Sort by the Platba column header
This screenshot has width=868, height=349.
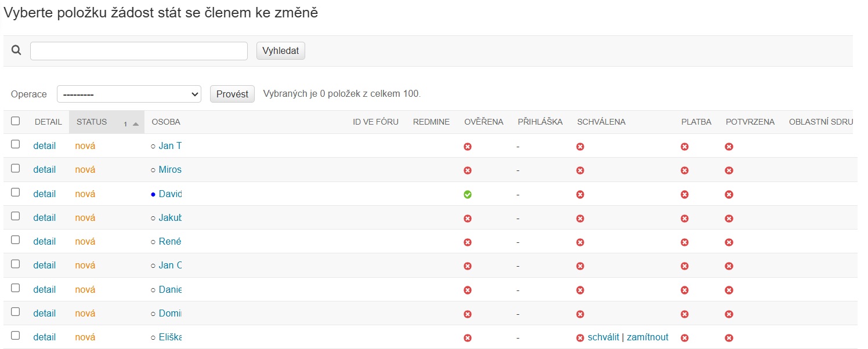(696, 122)
